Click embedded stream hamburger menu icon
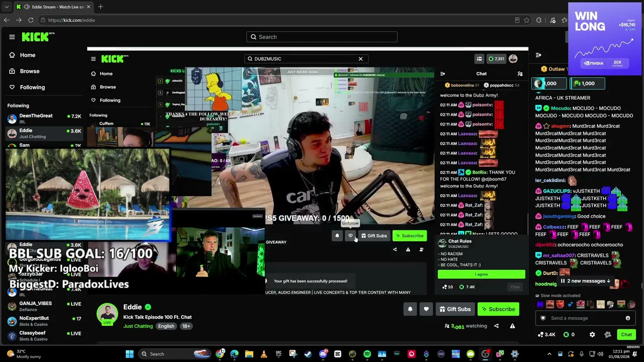644x362 pixels. tap(93, 59)
